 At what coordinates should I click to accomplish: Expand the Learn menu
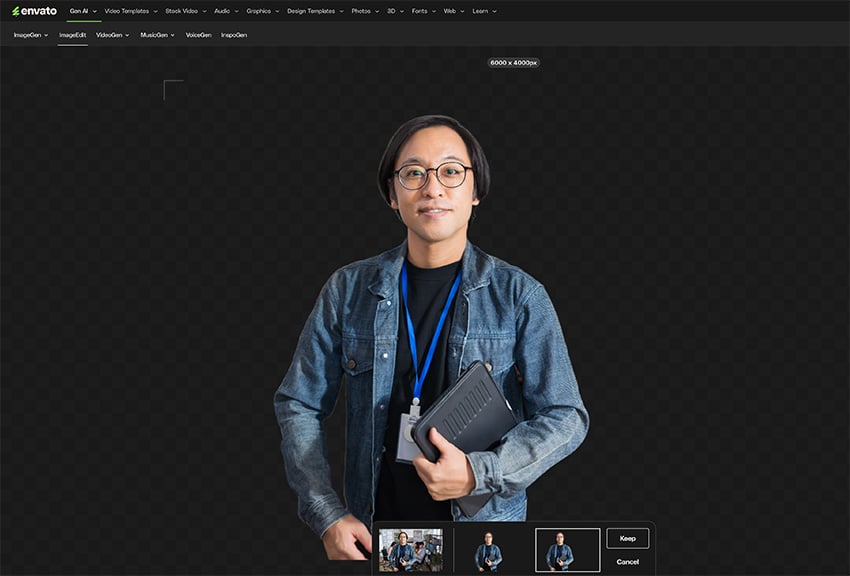point(485,11)
